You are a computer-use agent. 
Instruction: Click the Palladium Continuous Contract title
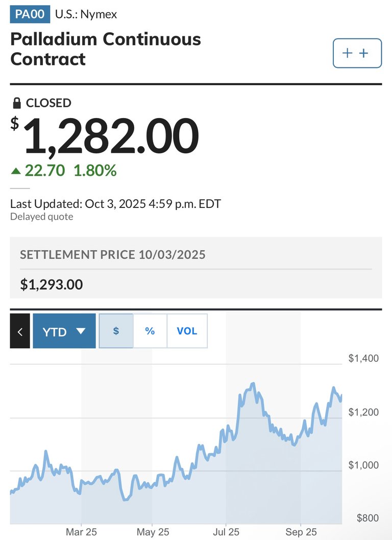106,49
